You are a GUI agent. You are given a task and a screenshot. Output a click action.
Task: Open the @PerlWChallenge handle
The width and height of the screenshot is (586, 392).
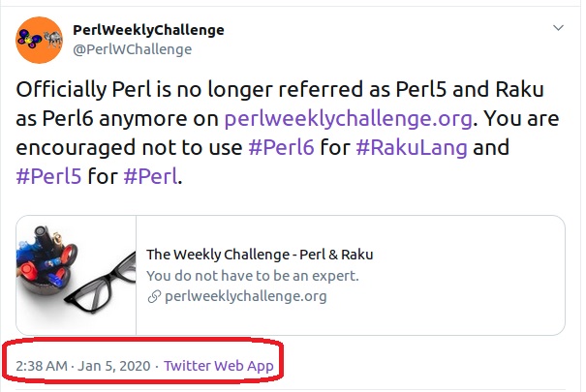[133, 49]
